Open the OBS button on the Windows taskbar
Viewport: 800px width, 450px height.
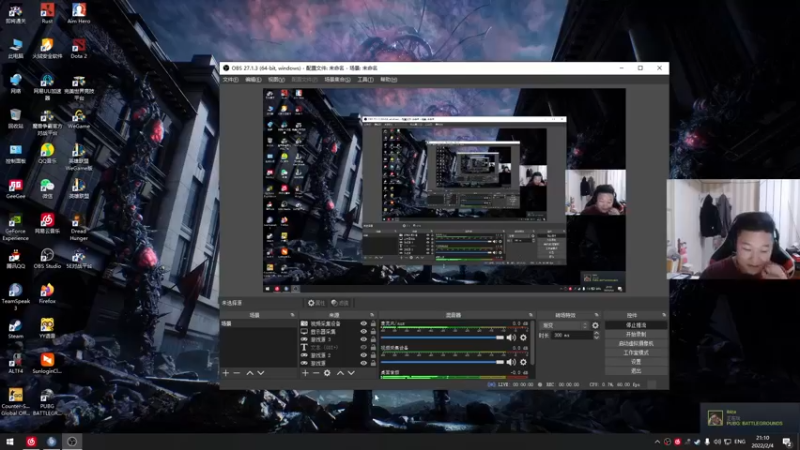coord(72,441)
